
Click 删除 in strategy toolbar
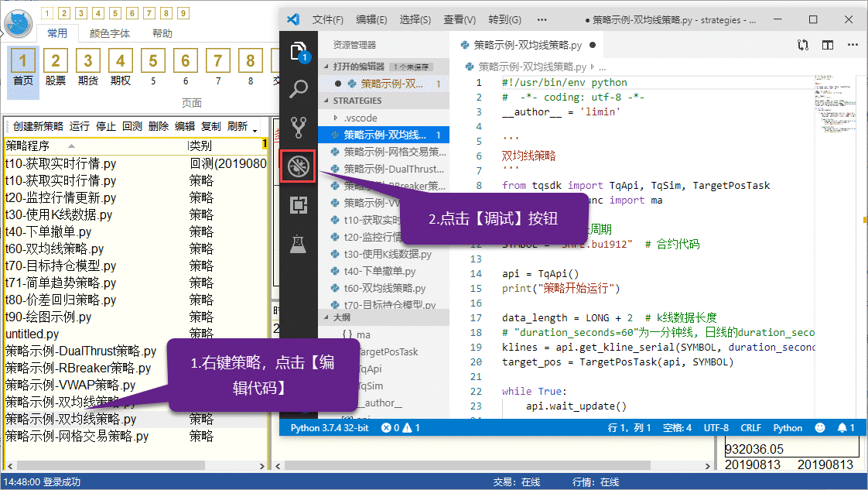[159, 126]
